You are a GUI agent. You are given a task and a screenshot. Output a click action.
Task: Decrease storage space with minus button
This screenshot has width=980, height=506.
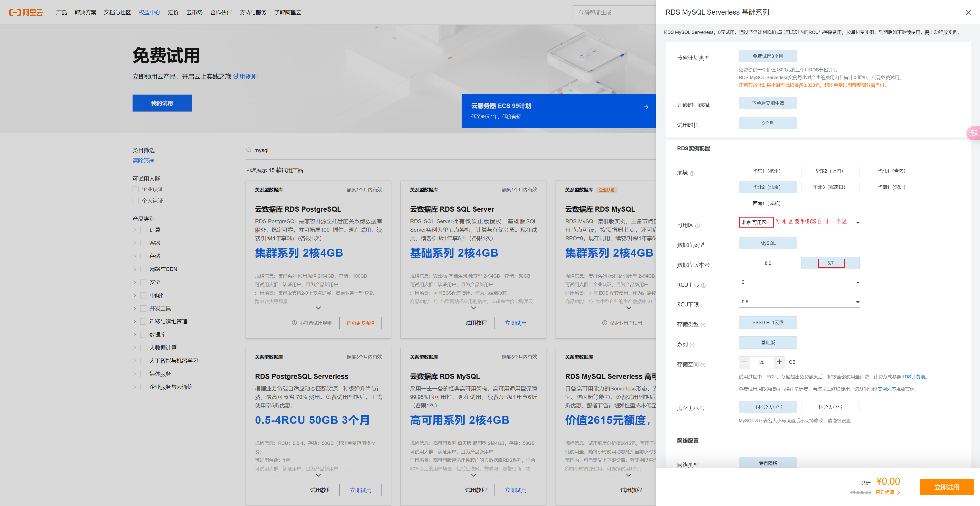(x=744, y=362)
